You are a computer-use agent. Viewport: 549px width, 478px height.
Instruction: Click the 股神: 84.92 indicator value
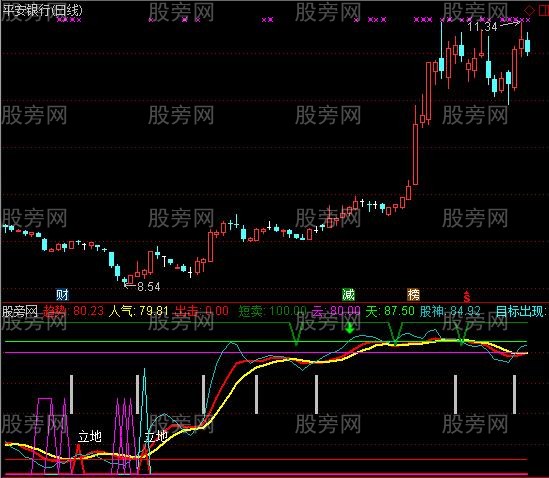tap(450, 311)
